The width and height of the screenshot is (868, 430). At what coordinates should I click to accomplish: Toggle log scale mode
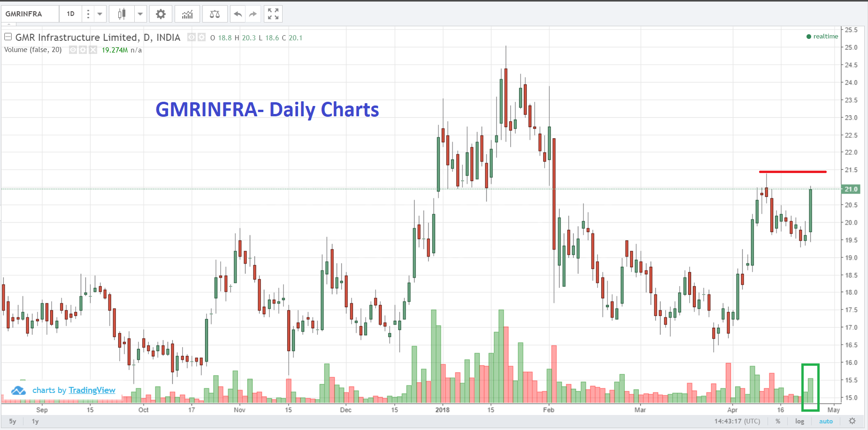click(799, 422)
